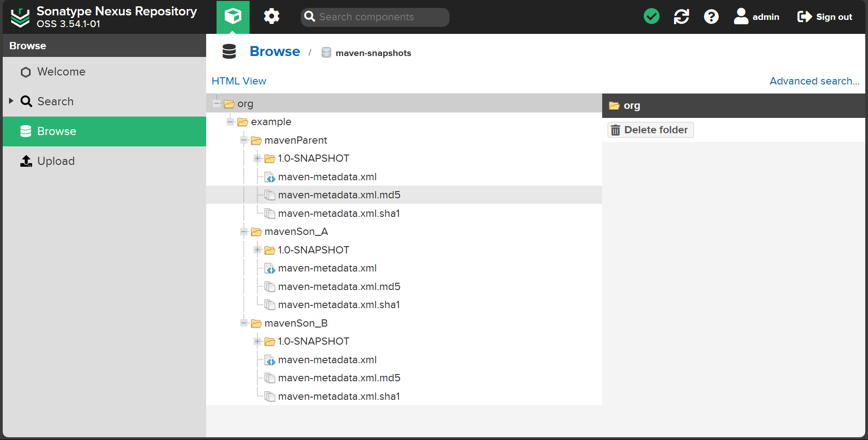This screenshot has width=868, height=440.
Task: Open the Browse cube icon in header
Action: point(233,17)
